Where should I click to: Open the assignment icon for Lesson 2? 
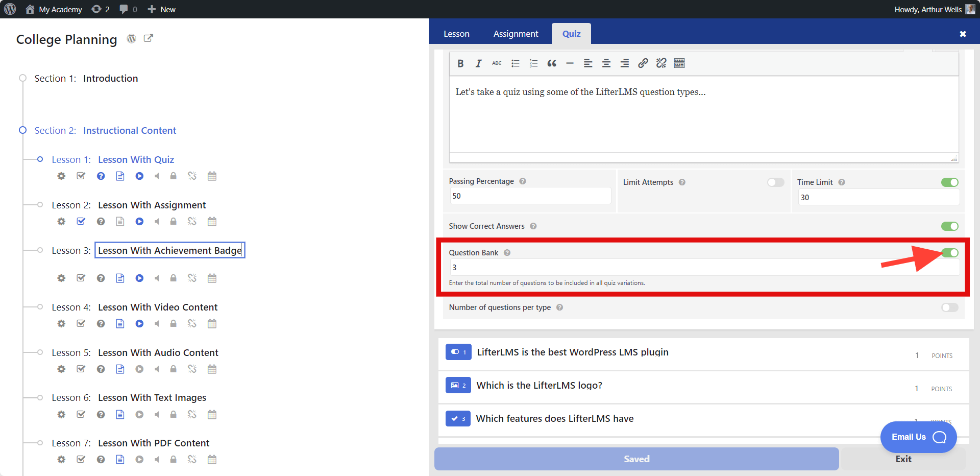(x=81, y=222)
